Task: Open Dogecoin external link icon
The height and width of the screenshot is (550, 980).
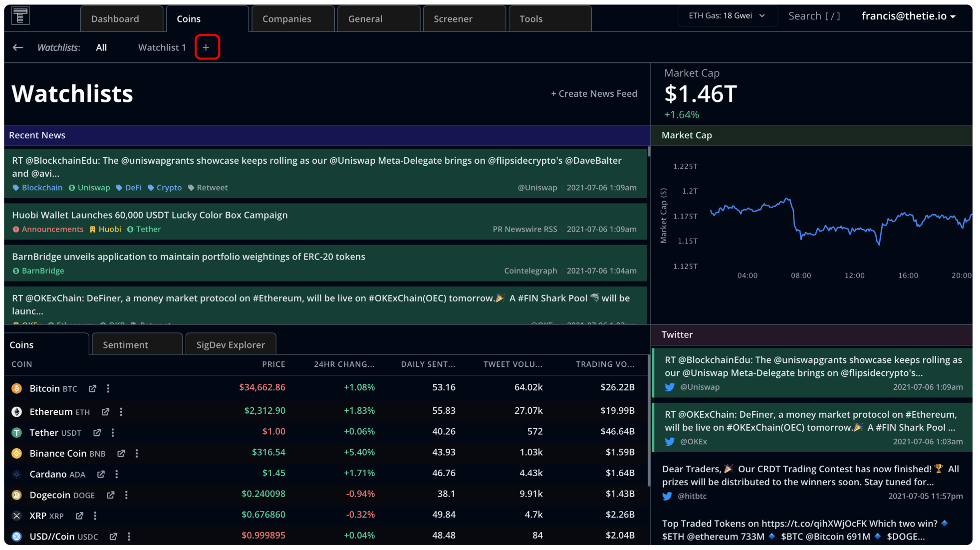Action: [110, 495]
